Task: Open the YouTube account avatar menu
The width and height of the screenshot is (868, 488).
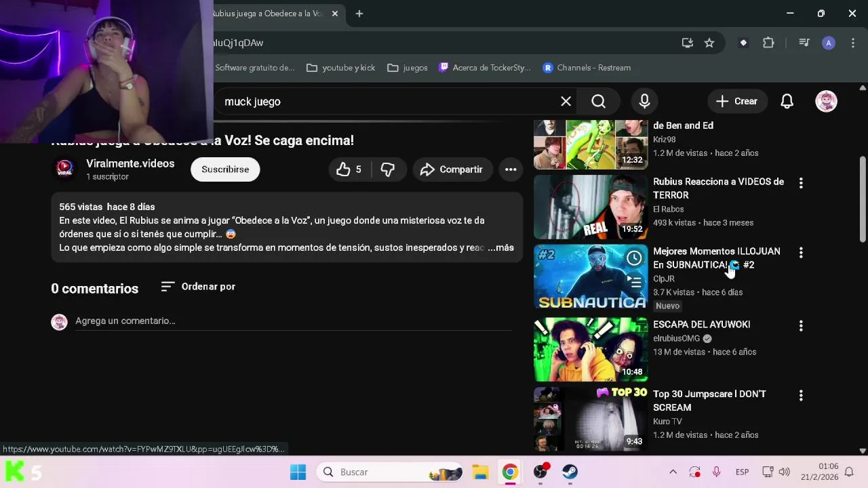Action: pyautogui.click(x=826, y=102)
